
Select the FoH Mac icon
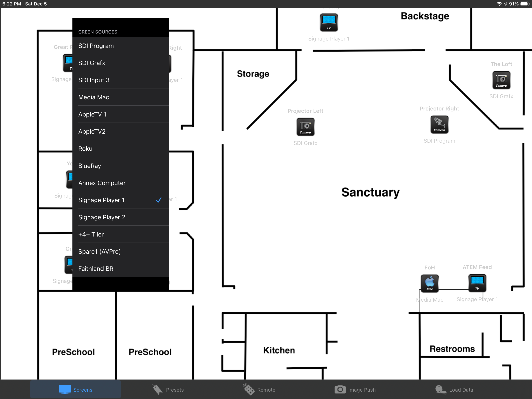[430, 283]
